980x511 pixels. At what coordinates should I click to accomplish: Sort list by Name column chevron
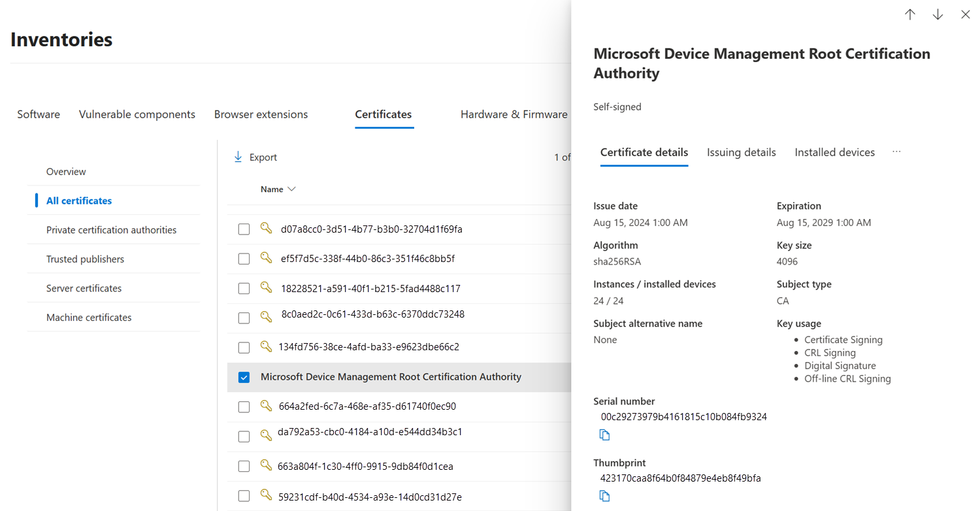(291, 190)
